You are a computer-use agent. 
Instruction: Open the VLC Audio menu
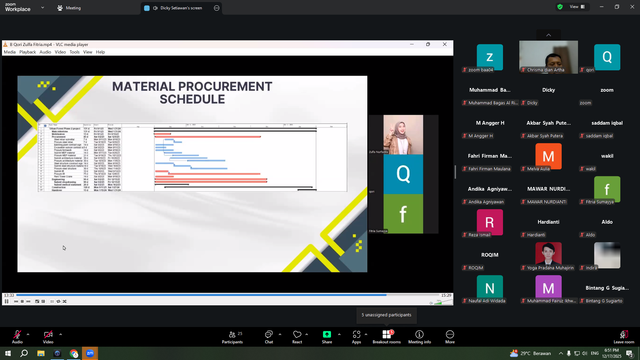click(45, 52)
